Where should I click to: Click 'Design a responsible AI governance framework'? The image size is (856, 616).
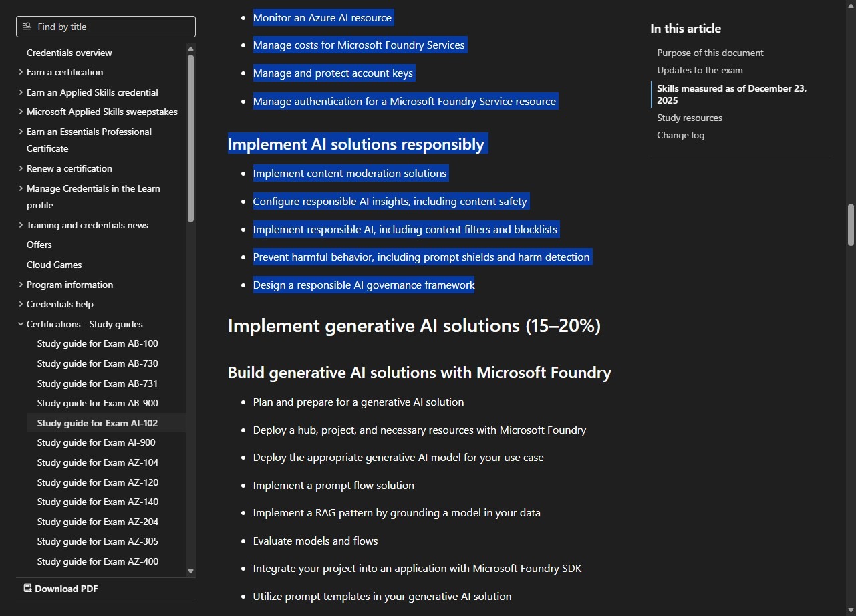click(x=364, y=285)
